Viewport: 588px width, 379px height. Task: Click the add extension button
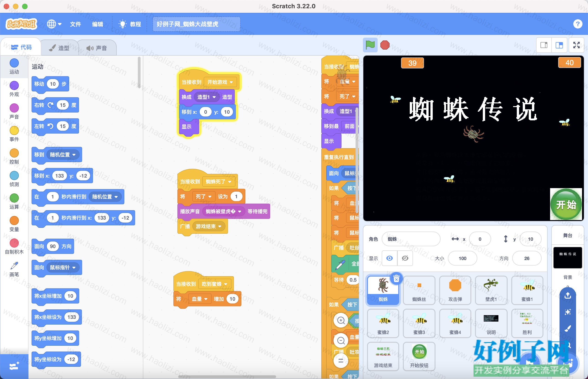tap(14, 366)
